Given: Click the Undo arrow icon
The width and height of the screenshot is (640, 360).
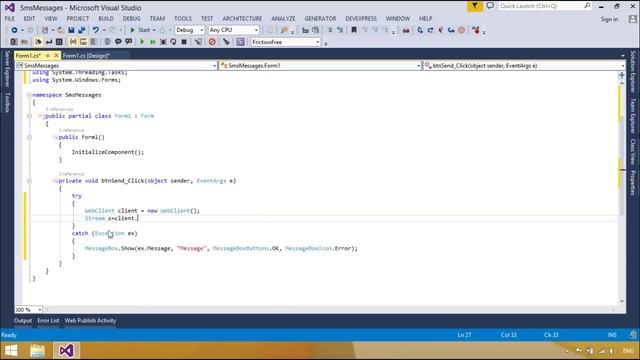Looking at the screenshot, I should (x=96, y=30).
